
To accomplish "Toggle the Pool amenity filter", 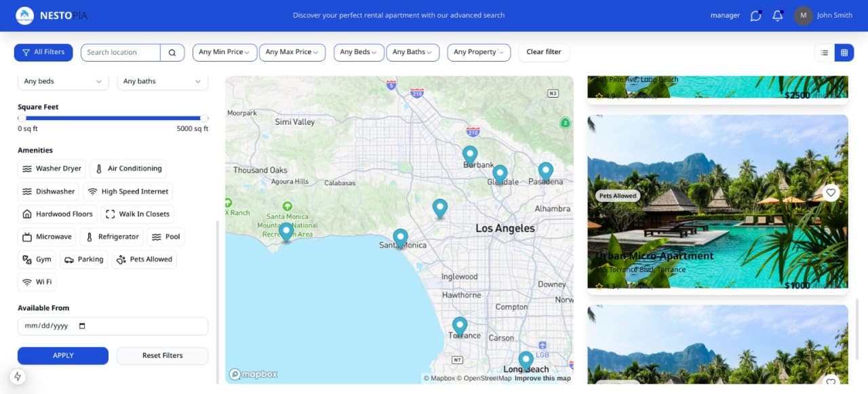I will pos(165,237).
